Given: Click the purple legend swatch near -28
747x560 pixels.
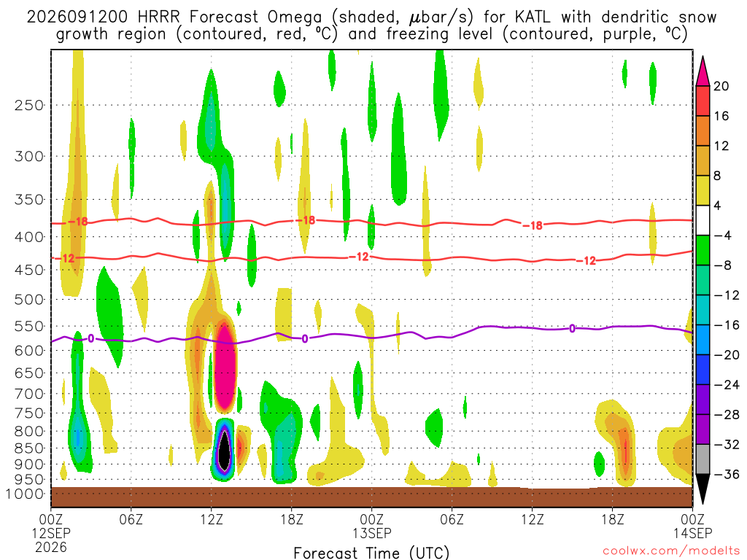Looking at the screenshot, I should coord(703,400).
